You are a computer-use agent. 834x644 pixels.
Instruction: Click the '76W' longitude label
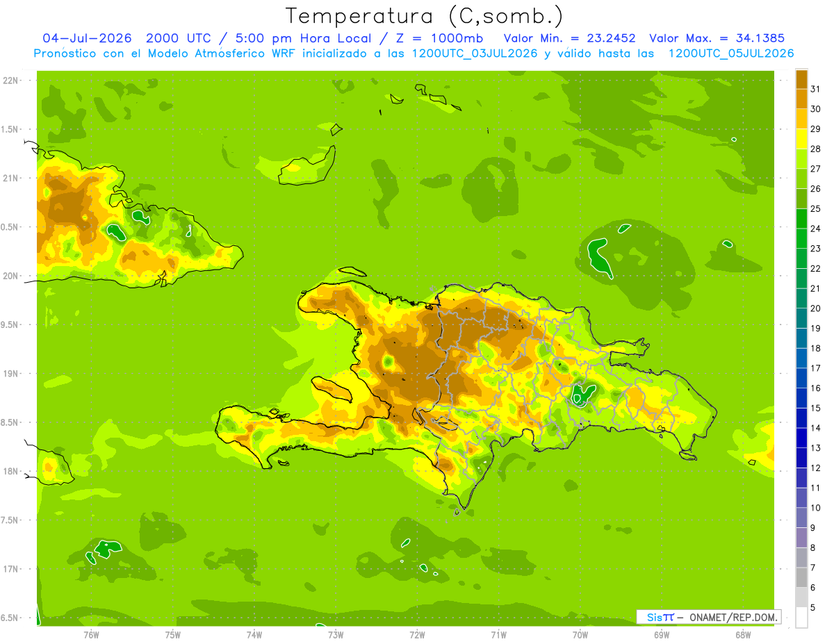click(91, 634)
